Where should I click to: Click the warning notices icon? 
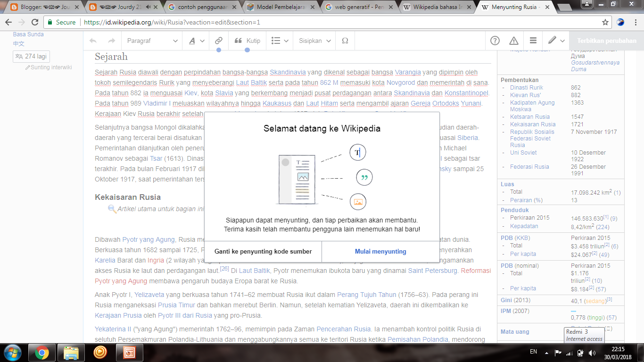coord(514,41)
